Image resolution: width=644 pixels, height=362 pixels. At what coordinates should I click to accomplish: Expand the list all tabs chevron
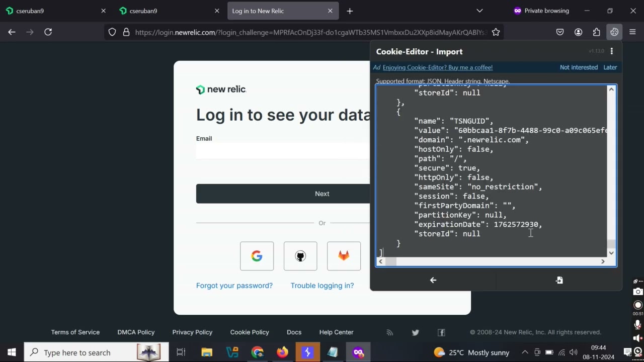[479, 11]
